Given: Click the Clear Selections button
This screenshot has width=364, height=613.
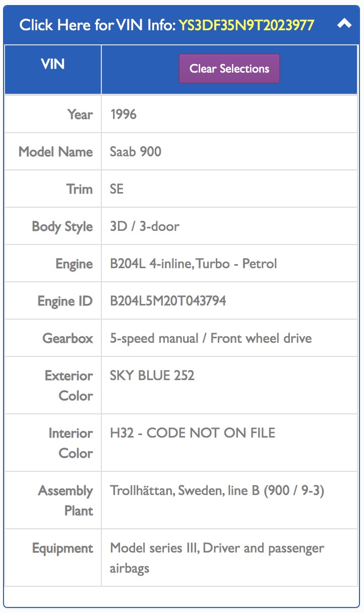Looking at the screenshot, I should (x=229, y=69).
